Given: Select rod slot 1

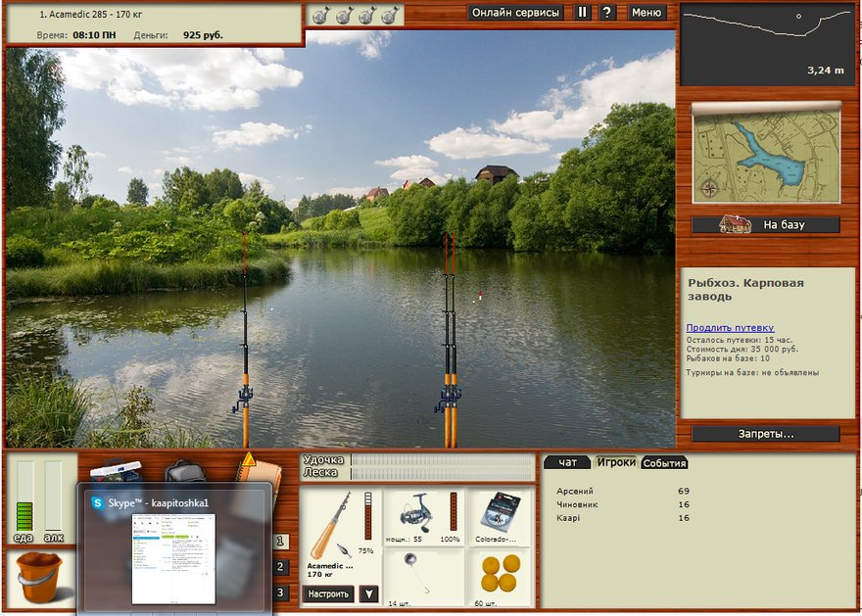Looking at the screenshot, I should [x=281, y=542].
